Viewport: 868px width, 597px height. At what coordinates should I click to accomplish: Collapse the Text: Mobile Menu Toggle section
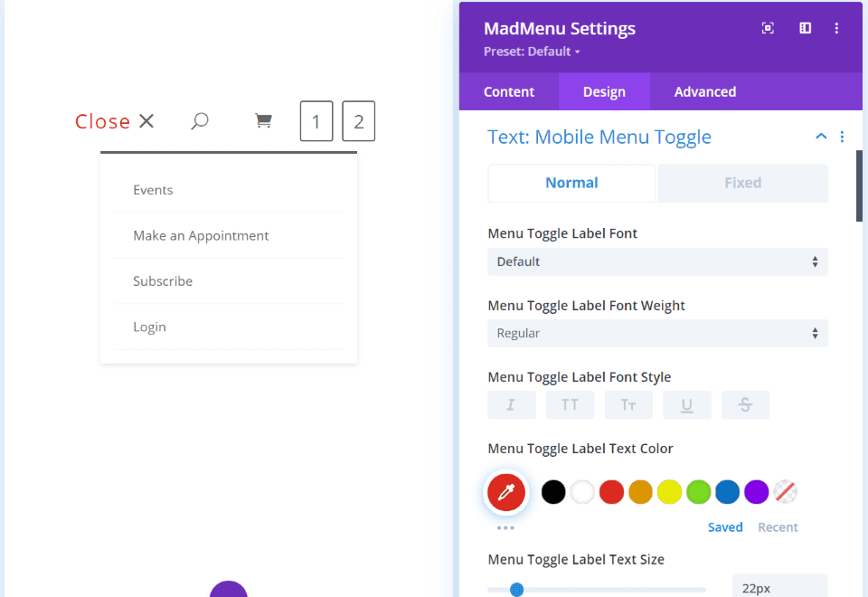click(x=821, y=137)
